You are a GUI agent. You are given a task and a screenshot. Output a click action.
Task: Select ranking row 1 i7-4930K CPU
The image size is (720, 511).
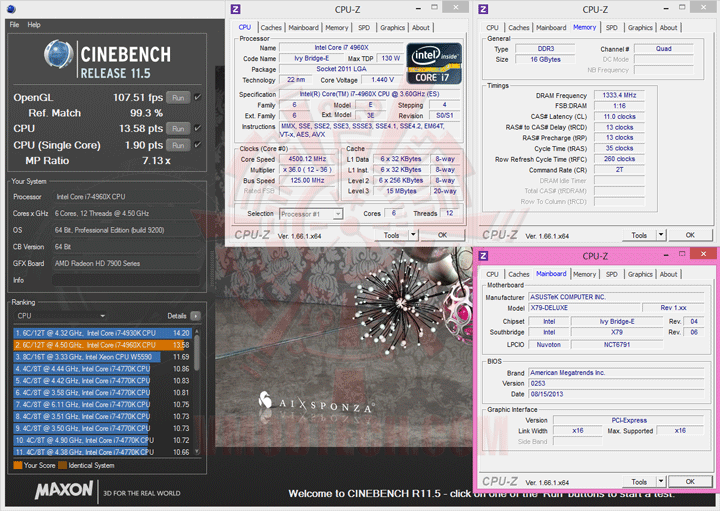103,333
